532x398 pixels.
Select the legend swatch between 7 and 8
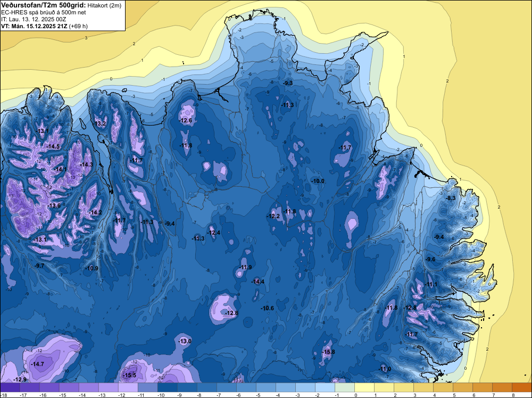[502, 387]
